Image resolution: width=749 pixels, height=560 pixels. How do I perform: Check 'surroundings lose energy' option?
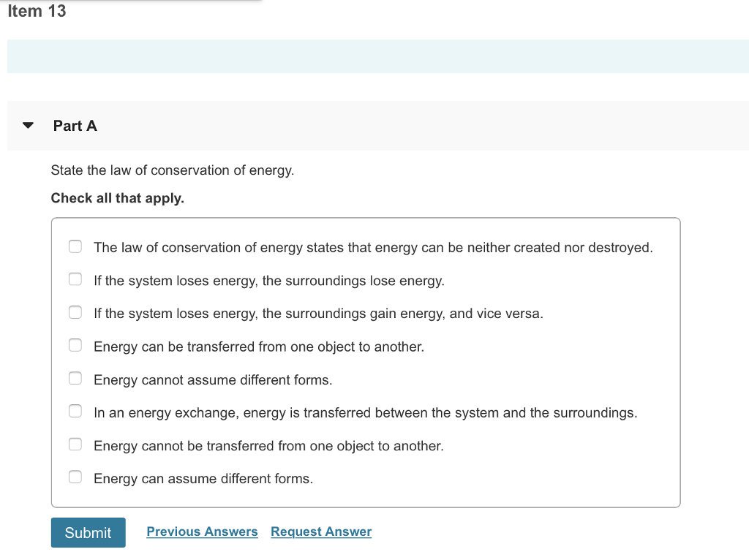[75, 279]
